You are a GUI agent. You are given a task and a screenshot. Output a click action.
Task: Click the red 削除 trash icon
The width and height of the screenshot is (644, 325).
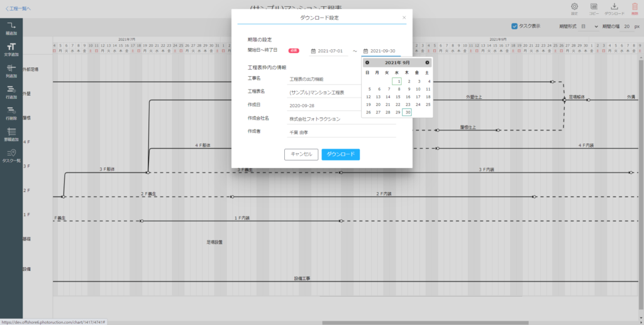pos(633,8)
